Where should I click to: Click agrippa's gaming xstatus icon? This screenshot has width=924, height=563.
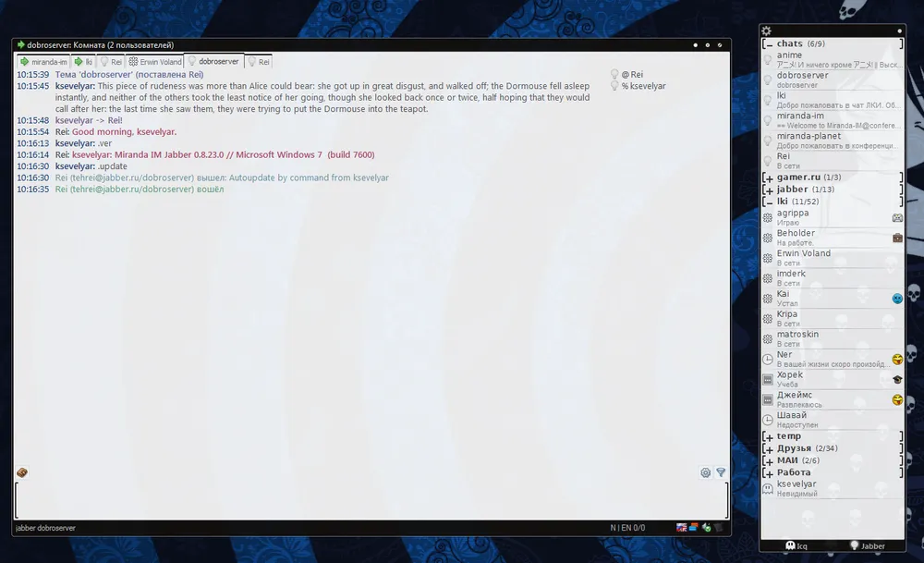coord(897,217)
